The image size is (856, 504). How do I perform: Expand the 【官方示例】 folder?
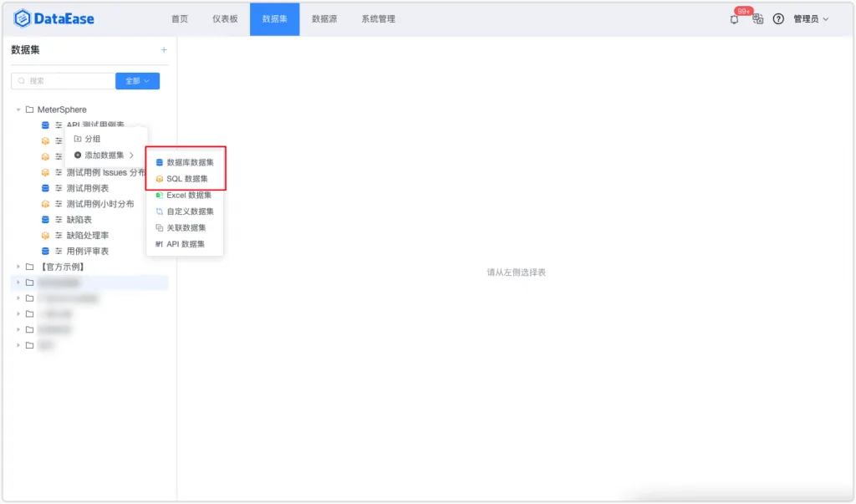(x=18, y=267)
